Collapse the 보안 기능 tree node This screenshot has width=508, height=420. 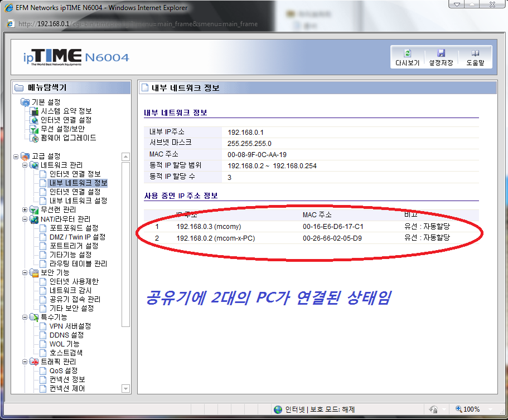(25, 273)
